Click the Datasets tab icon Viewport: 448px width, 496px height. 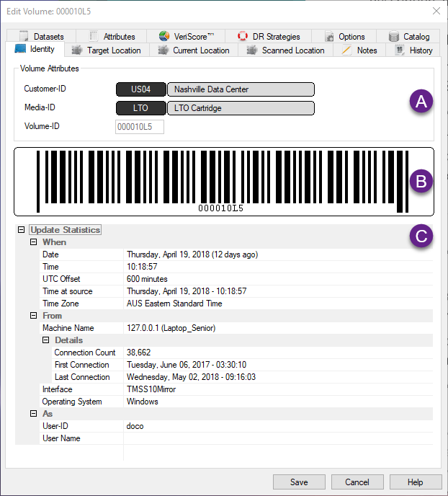(x=24, y=36)
